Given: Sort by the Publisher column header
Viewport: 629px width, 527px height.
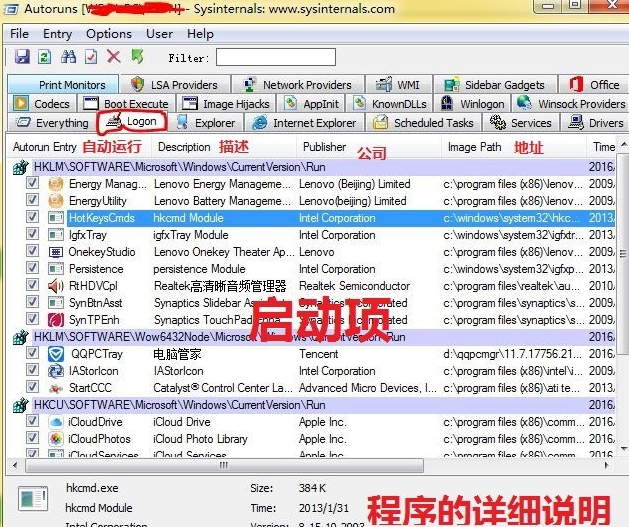Looking at the screenshot, I should pyautogui.click(x=369, y=147).
